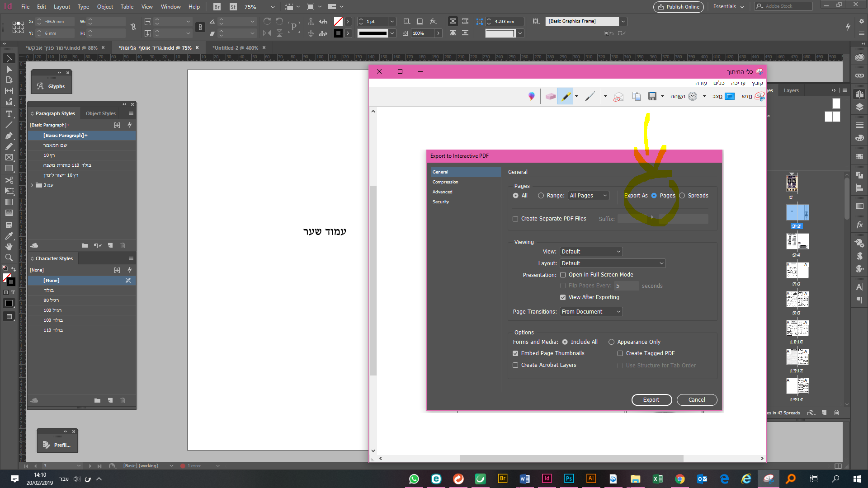The width and height of the screenshot is (868, 488).
Task: Open the zoom level 75% dropdown
Action: tap(272, 7)
